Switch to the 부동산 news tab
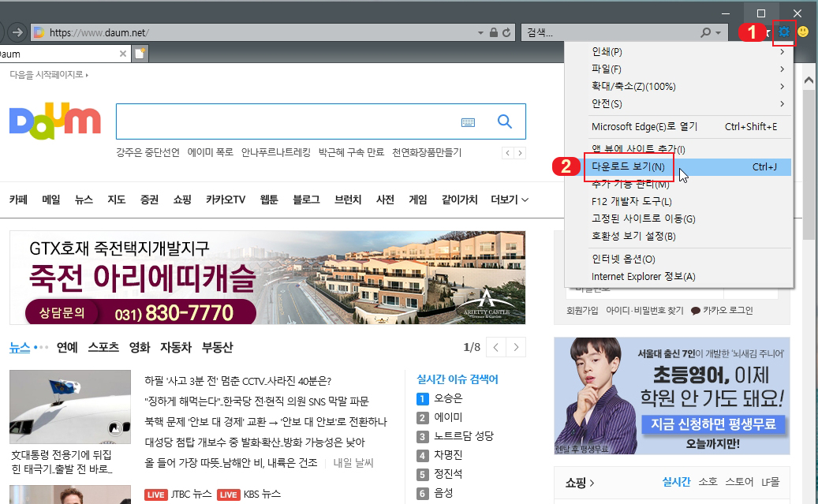The width and height of the screenshot is (818, 504). click(x=217, y=348)
